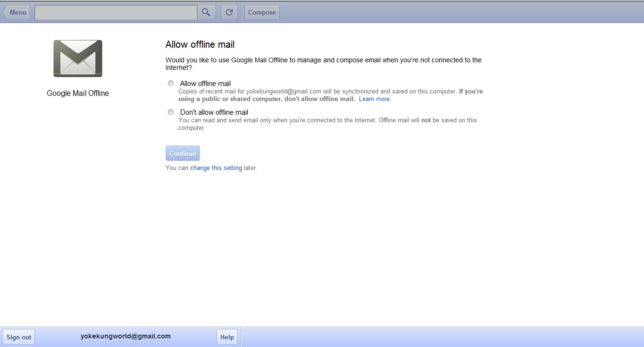Click the Compose button
644x347 pixels.
coord(262,12)
